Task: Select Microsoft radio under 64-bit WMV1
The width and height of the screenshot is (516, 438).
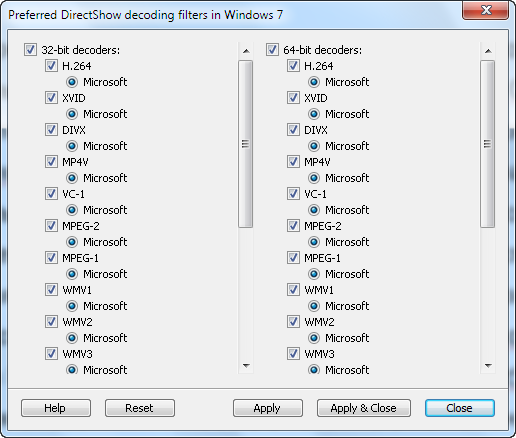Action: point(314,306)
